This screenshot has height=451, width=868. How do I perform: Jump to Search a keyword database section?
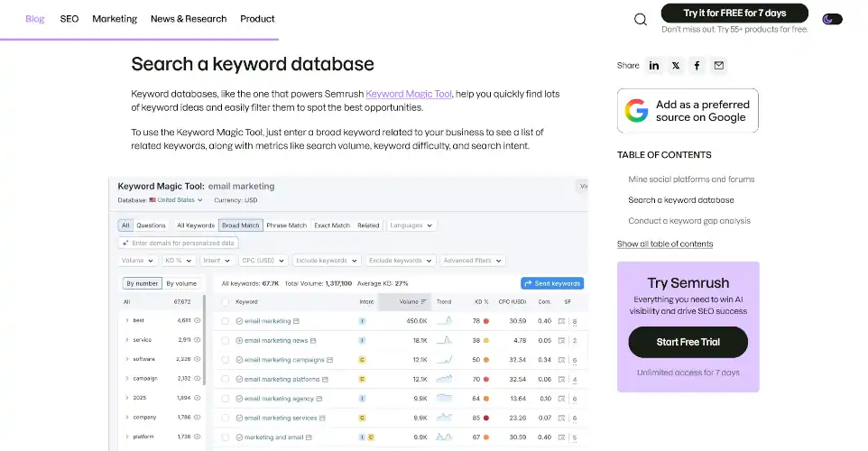pyautogui.click(x=681, y=200)
